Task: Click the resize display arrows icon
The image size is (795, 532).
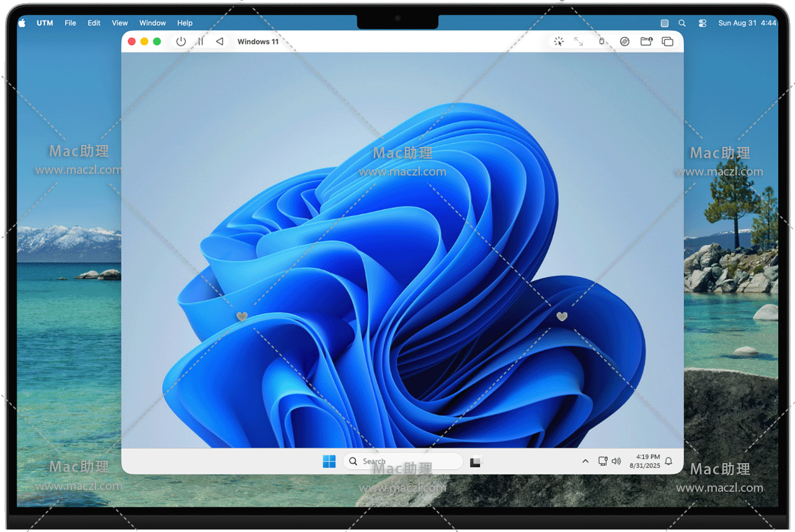Action: pos(579,42)
